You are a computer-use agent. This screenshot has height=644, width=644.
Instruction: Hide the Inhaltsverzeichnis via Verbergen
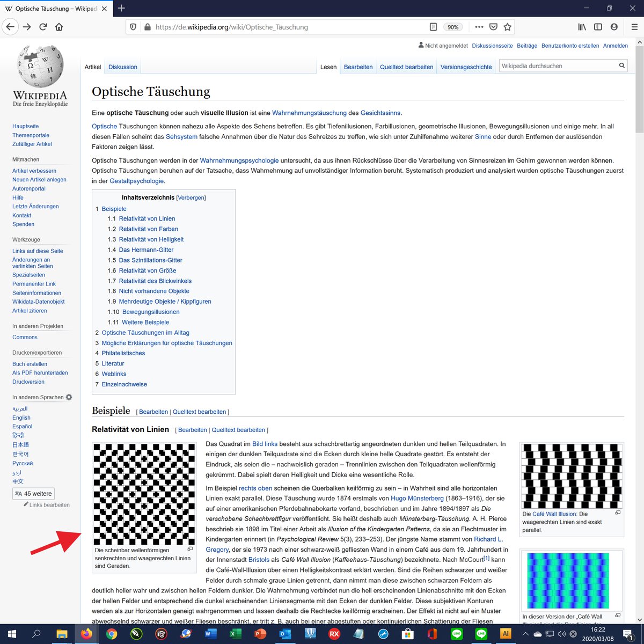(x=191, y=197)
